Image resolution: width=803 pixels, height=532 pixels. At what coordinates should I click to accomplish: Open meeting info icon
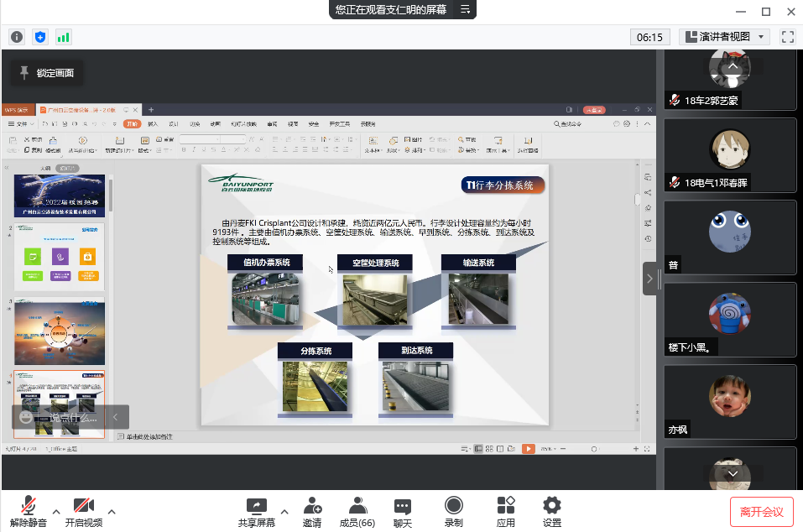pos(17,37)
